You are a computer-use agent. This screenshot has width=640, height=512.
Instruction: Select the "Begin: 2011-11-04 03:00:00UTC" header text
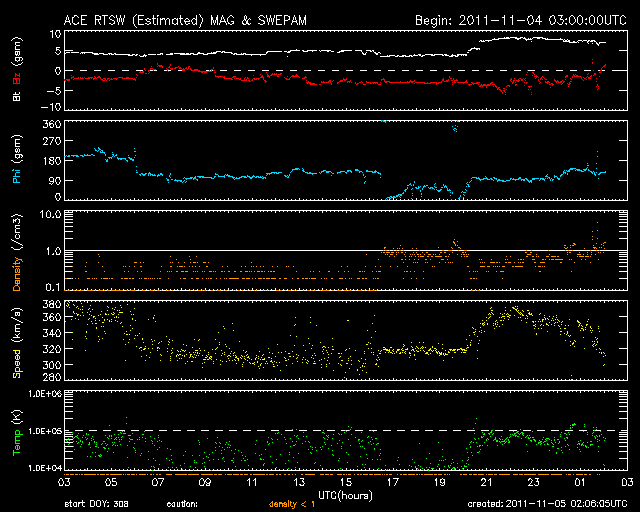pyautogui.click(x=521, y=20)
